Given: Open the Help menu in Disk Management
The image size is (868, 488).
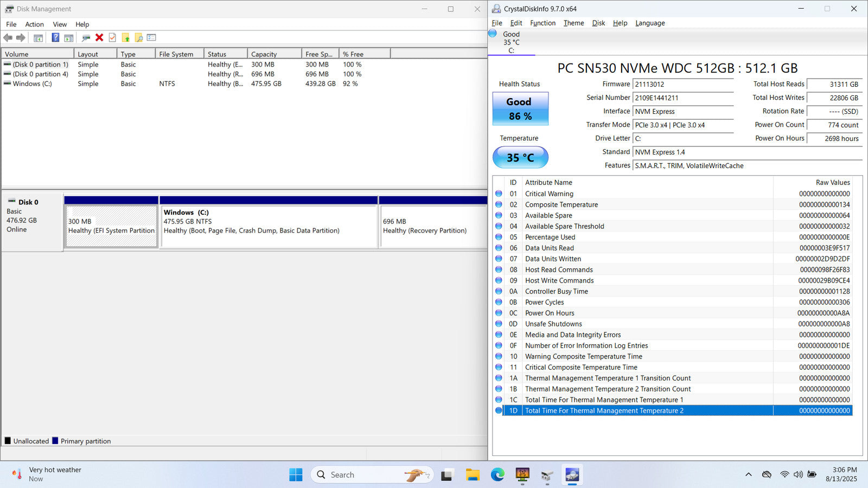Looking at the screenshot, I should [x=82, y=24].
